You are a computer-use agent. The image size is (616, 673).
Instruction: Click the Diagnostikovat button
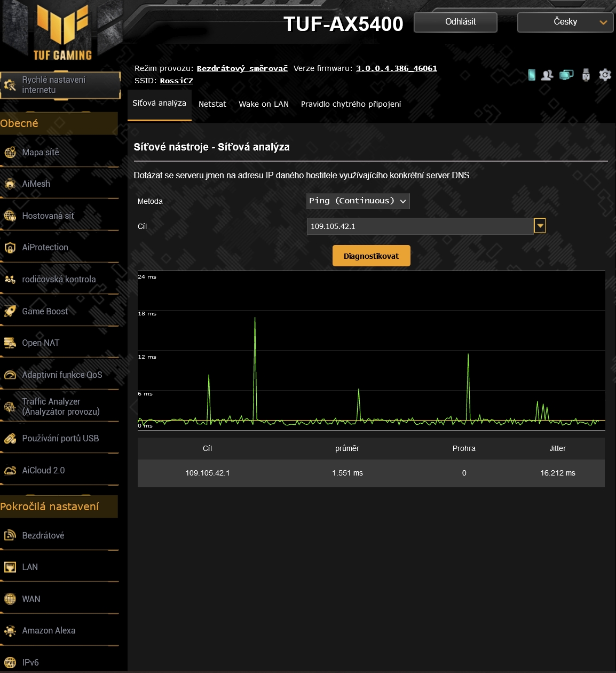[x=371, y=256]
